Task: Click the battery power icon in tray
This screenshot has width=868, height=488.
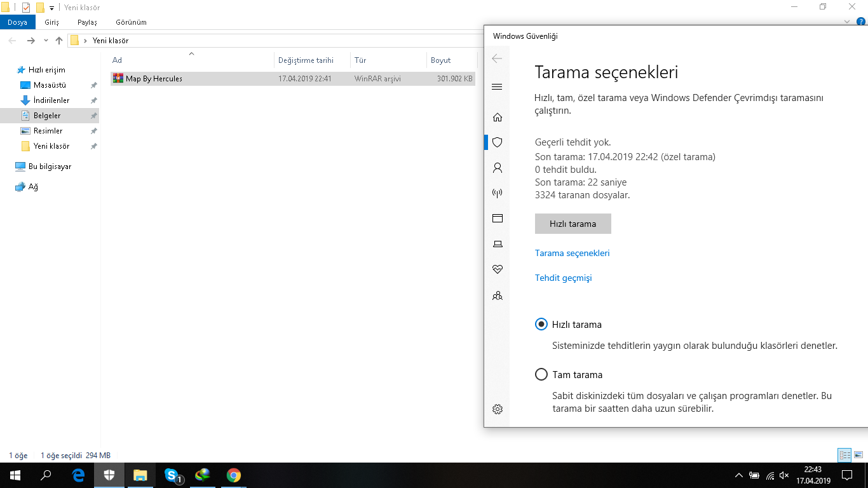Action: point(754,475)
